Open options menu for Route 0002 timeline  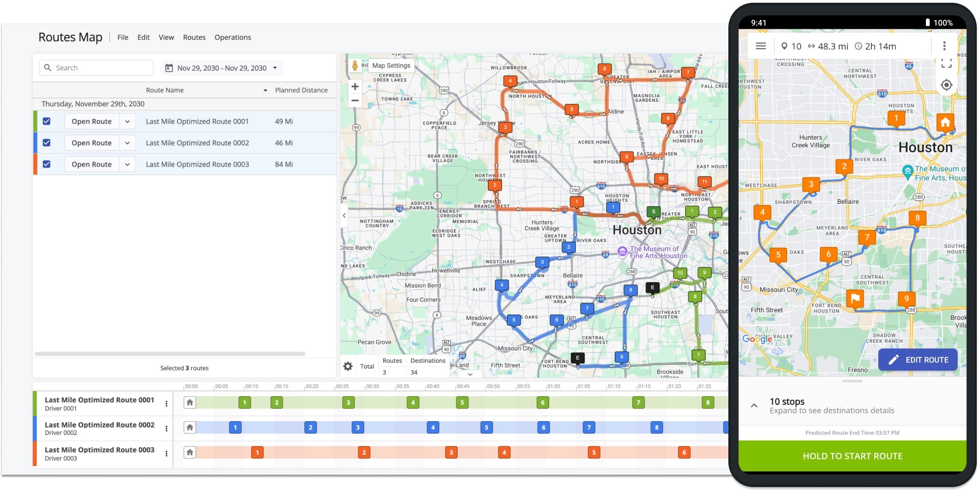(x=166, y=428)
